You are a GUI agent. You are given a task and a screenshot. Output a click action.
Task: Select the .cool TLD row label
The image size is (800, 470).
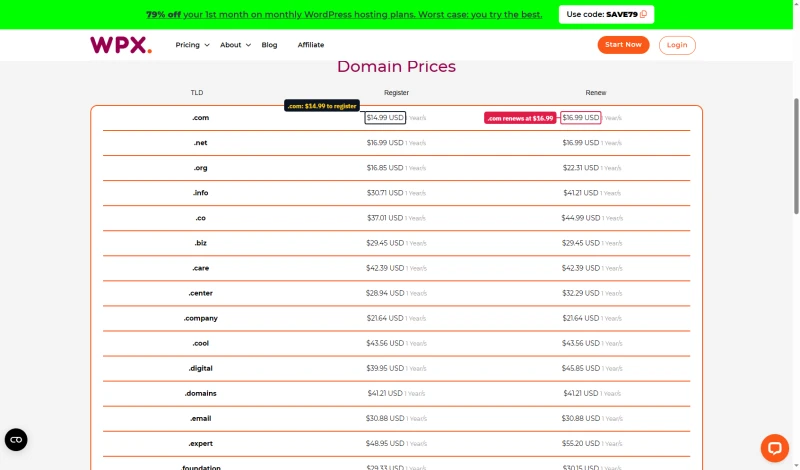[201, 343]
